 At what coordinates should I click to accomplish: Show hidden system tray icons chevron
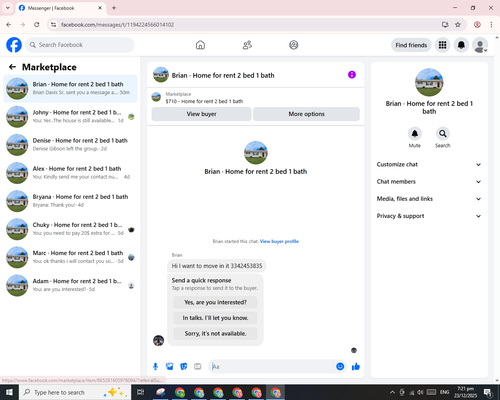392,392
